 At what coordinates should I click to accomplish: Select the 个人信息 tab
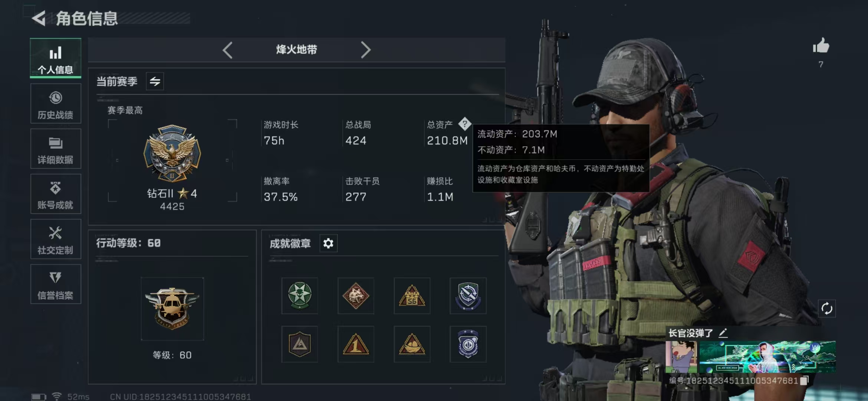[56, 58]
